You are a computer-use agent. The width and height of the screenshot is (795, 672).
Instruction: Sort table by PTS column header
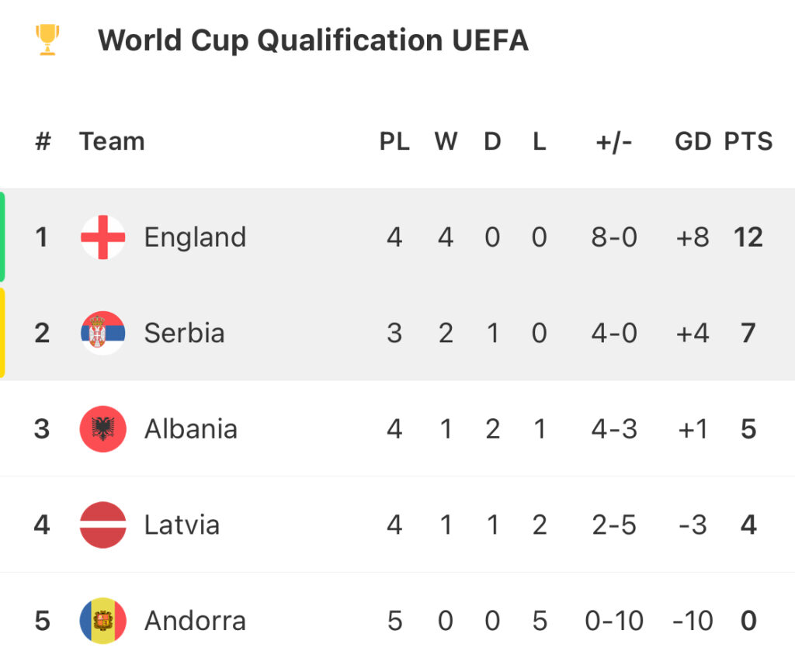pyautogui.click(x=748, y=141)
